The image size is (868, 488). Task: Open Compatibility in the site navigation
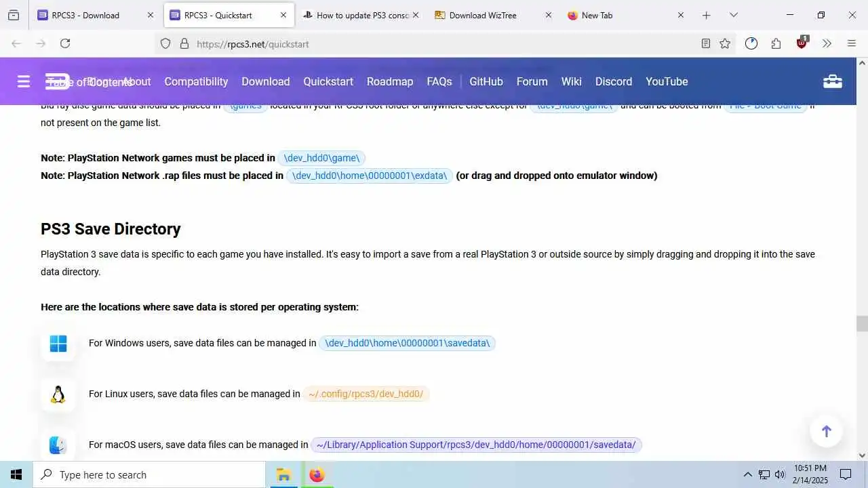click(x=196, y=81)
